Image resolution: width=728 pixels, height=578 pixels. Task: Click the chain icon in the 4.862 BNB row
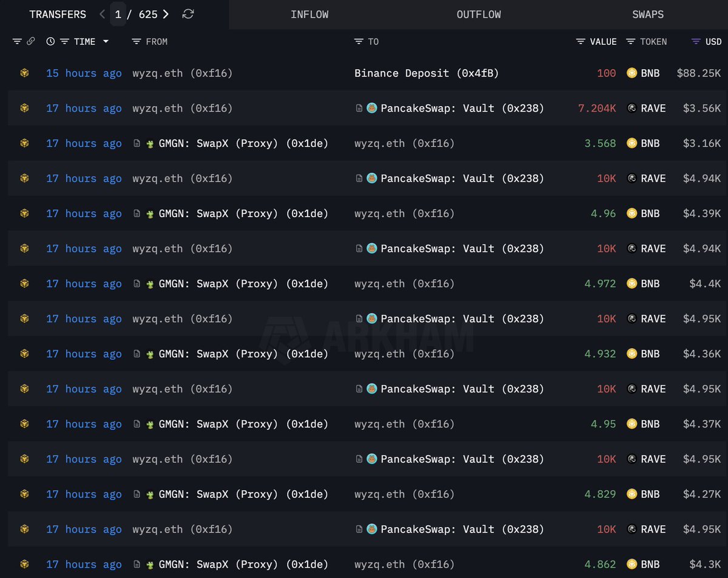point(24,564)
